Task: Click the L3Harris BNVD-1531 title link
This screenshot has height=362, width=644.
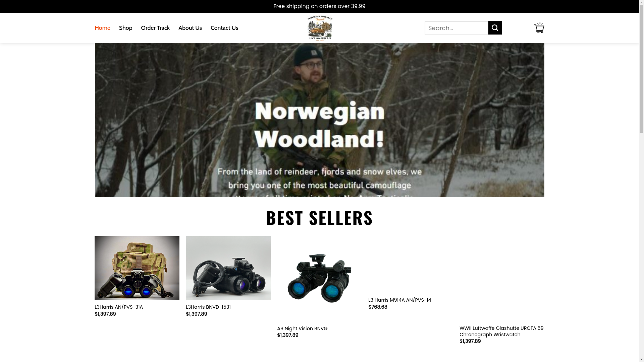Action: (x=208, y=307)
